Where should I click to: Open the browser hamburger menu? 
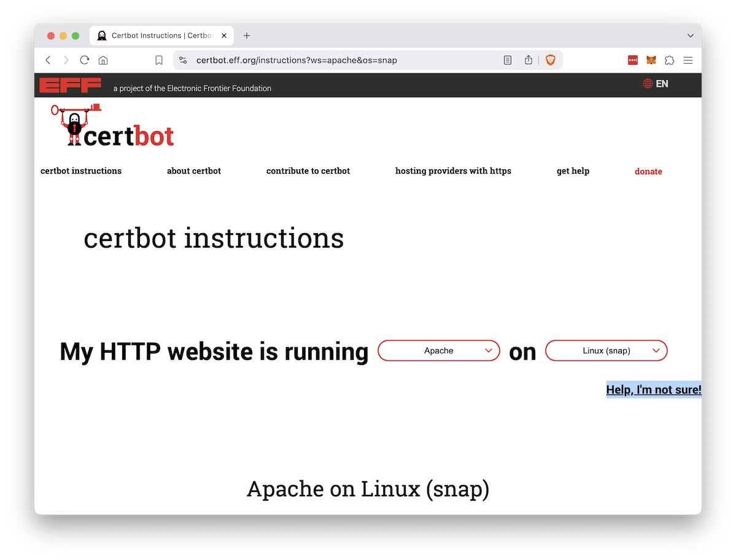point(688,60)
